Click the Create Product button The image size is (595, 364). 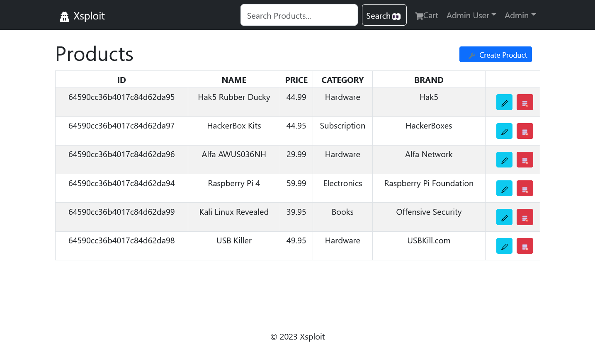point(495,54)
